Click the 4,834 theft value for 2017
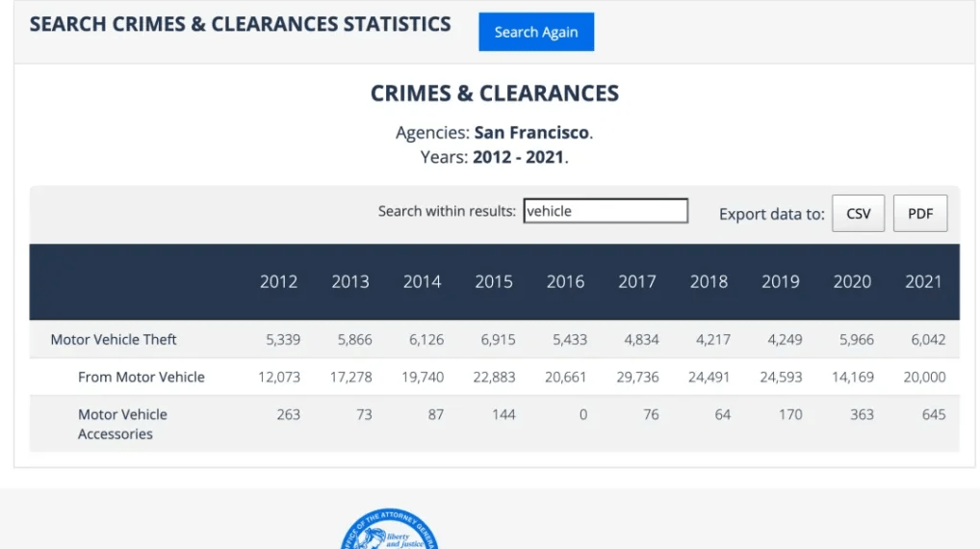 641,340
